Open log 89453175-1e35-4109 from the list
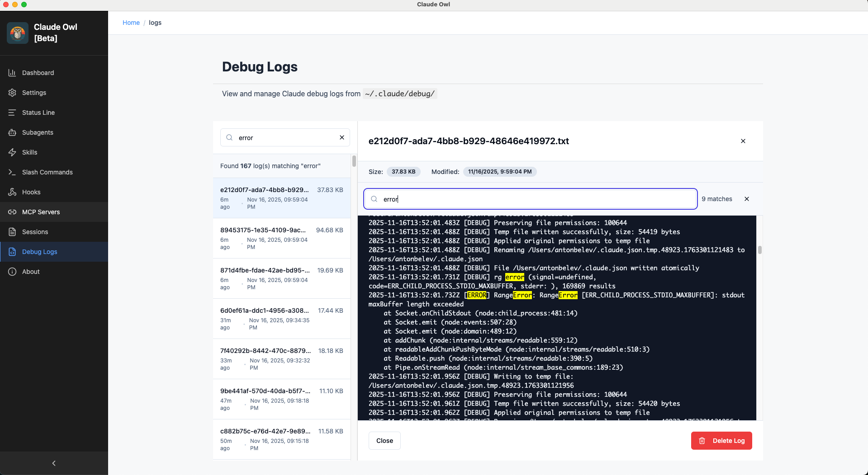 pyautogui.click(x=281, y=239)
